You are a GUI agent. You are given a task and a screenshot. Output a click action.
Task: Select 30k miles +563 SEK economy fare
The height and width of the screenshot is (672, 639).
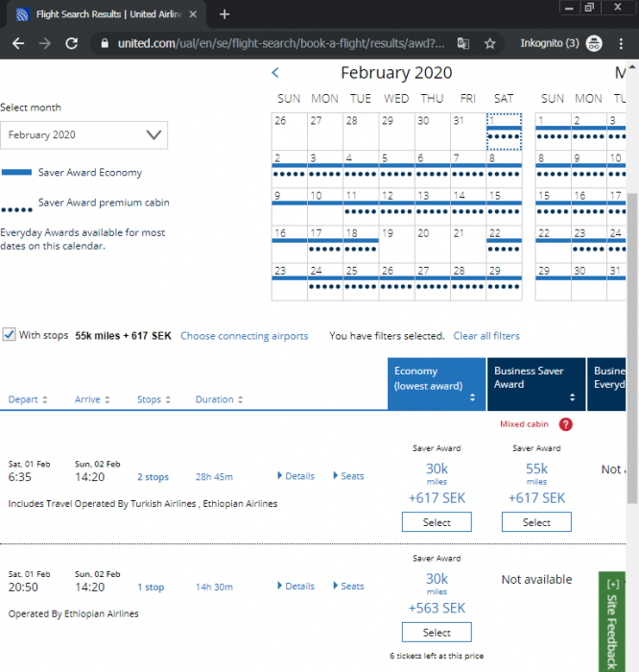coord(437,633)
